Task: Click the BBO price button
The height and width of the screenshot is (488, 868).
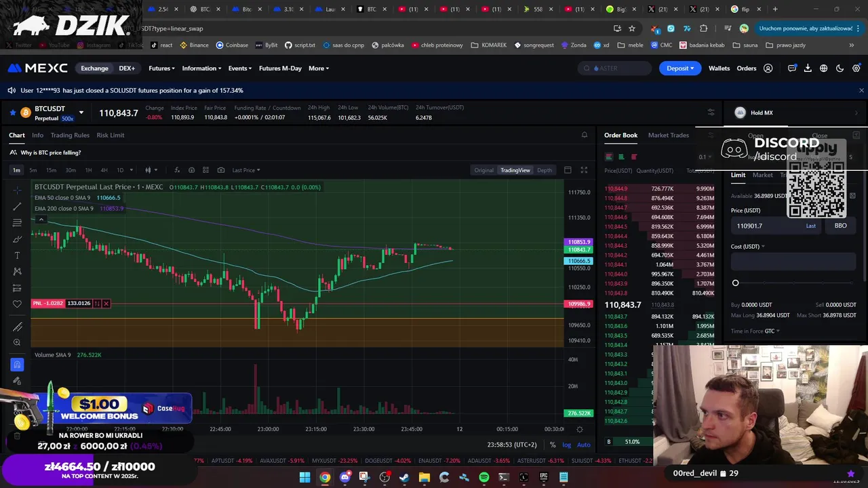Action: pyautogui.click(x=840, y=226)
